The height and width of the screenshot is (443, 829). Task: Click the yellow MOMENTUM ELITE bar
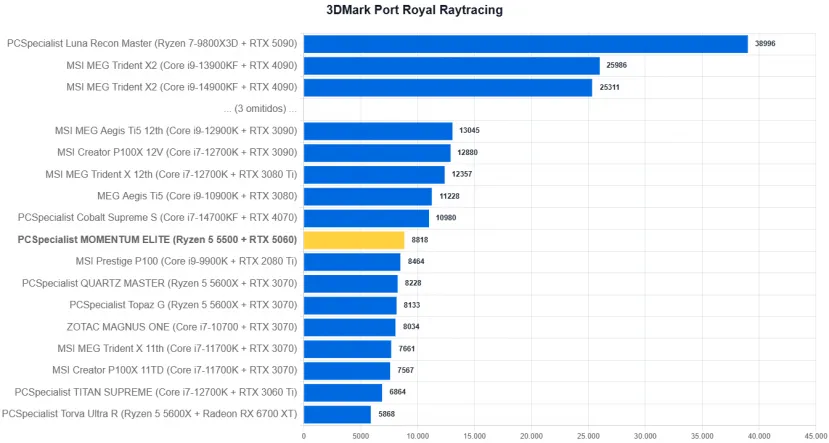click(354, 240)
